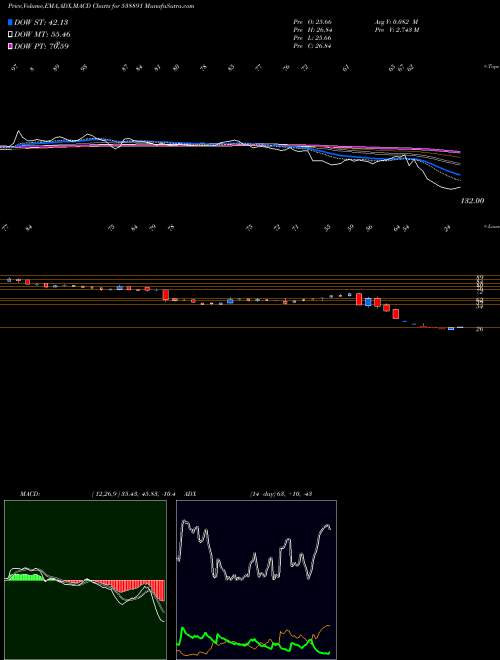Select the DOW PT legend value text
This screenshot has width=500, height=660.
(41, 46)
